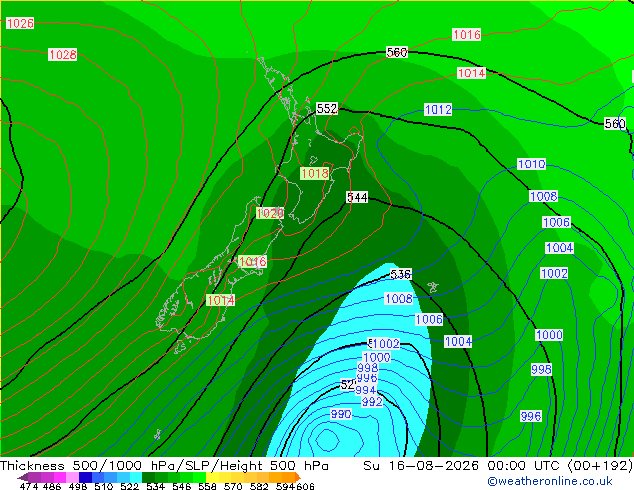Screen dimensions: 634x490
Task: Click the blue 1010 isobar label
Action: click(x=531, y=164)
